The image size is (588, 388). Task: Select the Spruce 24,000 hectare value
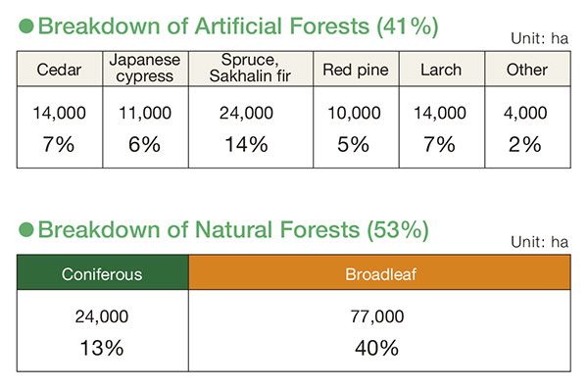point(246,113)
